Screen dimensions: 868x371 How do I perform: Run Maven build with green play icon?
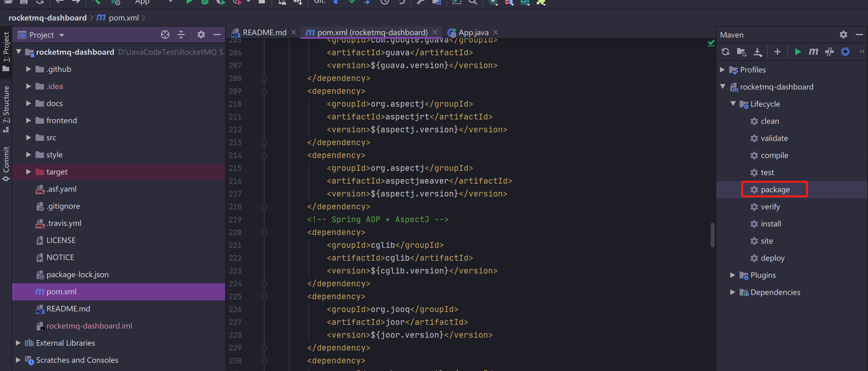pyautogui.click(x=798, y=52)
